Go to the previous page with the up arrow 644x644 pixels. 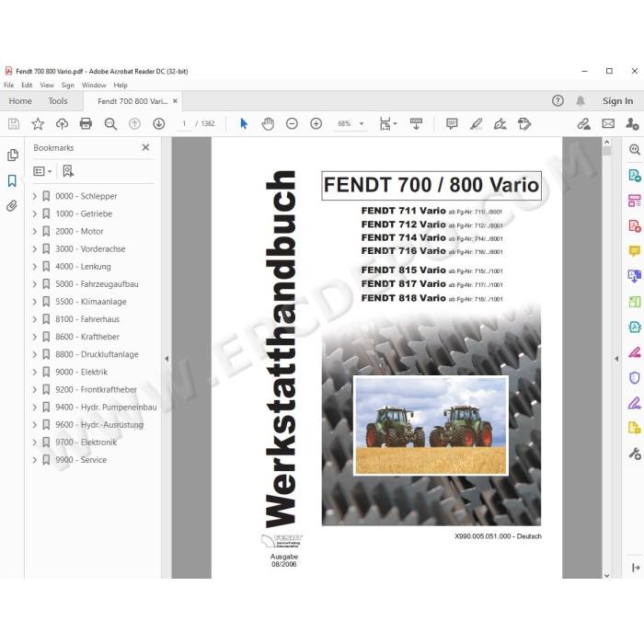(134, 123)
